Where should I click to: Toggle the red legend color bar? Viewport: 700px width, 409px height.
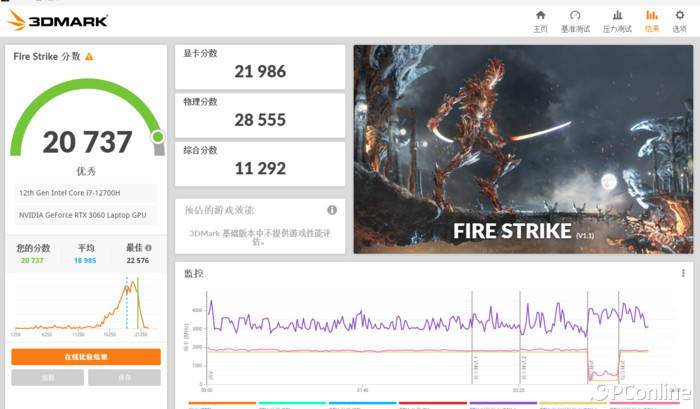(x=433, y=403)
